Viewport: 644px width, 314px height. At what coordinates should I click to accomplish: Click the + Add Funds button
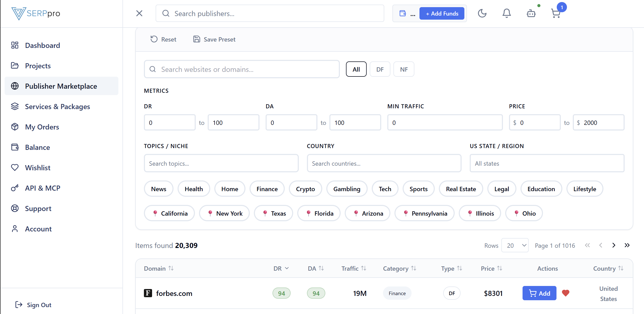pos(442,13)
